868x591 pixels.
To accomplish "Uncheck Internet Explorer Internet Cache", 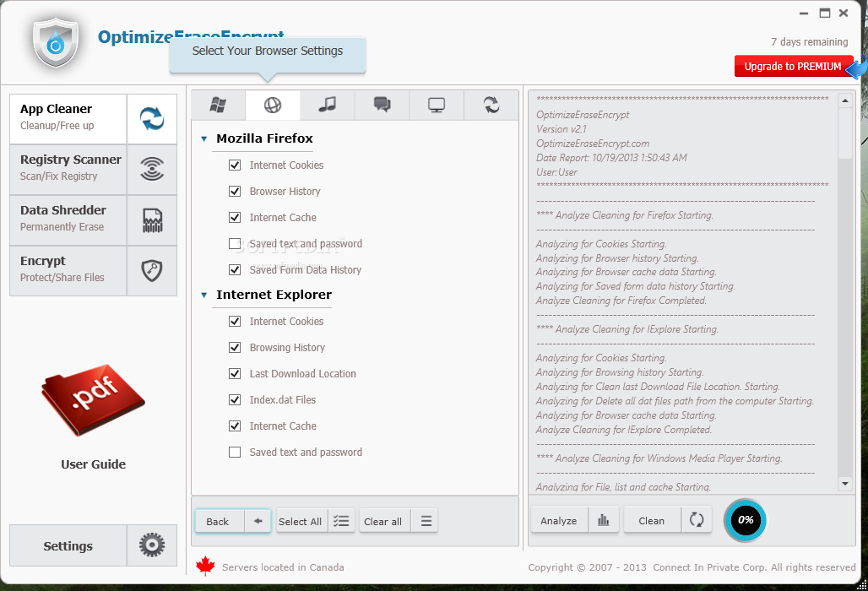I will pos(235,426).
